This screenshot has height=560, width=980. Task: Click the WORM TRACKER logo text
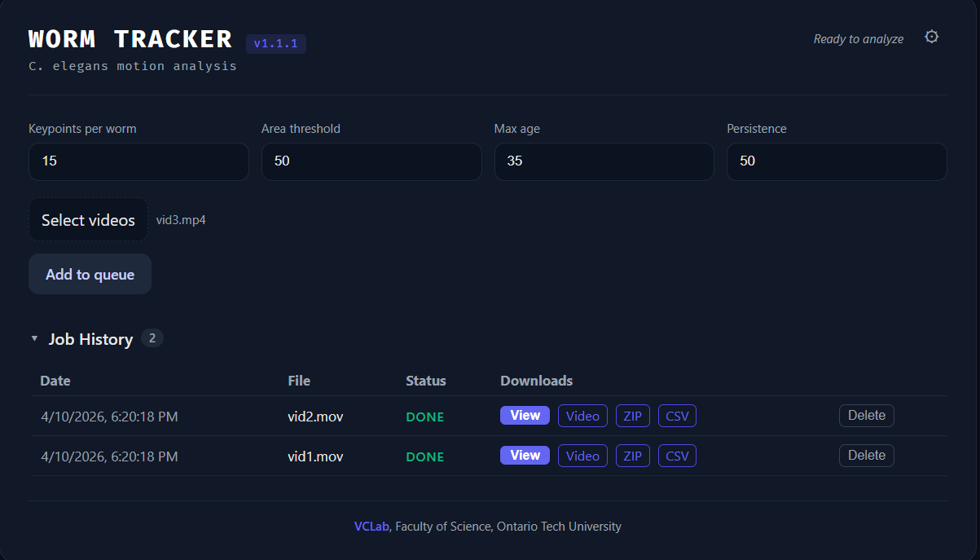[x=130, y=38]
